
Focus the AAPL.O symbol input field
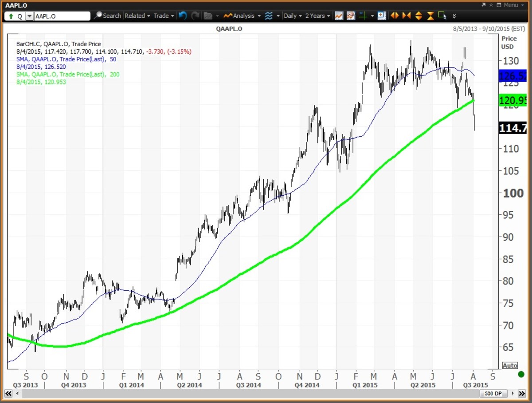(62, 16)
